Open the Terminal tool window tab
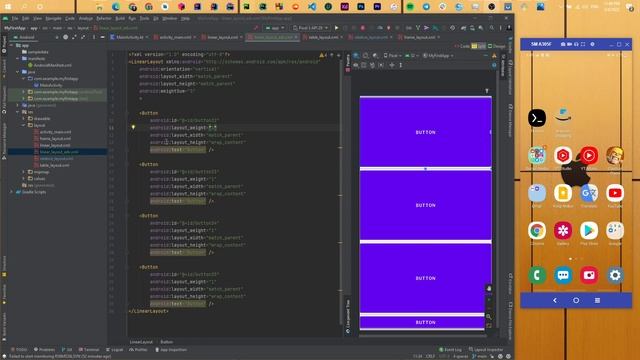Viewport: 640px width, 360px height. click(x=89, y=350)
